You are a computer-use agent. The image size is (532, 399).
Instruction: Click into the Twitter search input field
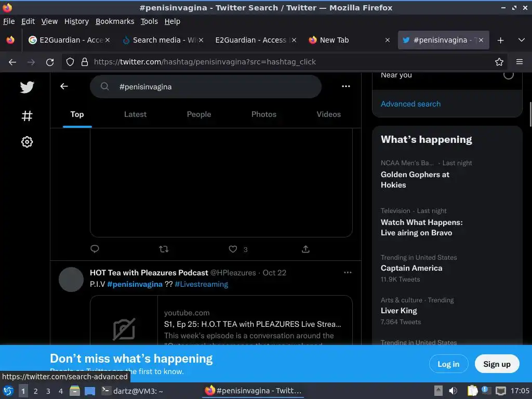pyautogui.click(x=206, y=87)
